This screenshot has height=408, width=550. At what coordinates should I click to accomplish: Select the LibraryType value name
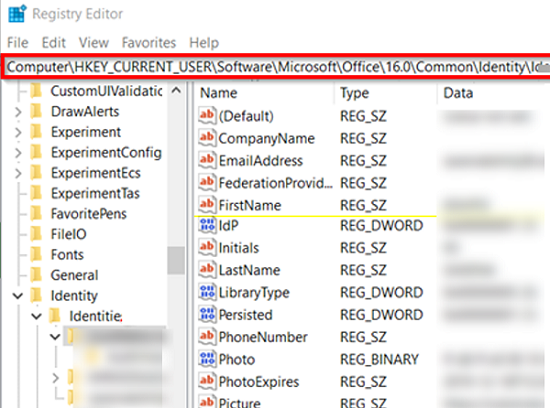coord(254,293)
